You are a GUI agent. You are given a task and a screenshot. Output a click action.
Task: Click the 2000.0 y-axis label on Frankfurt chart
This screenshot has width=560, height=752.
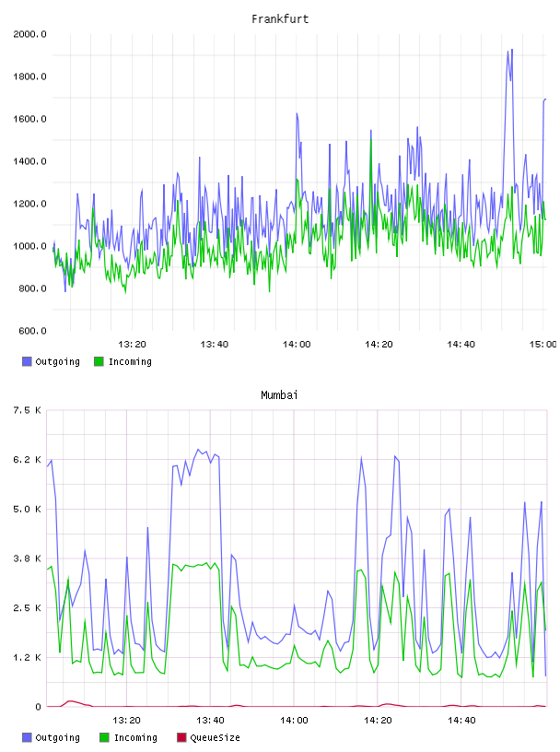click(29, 34)
